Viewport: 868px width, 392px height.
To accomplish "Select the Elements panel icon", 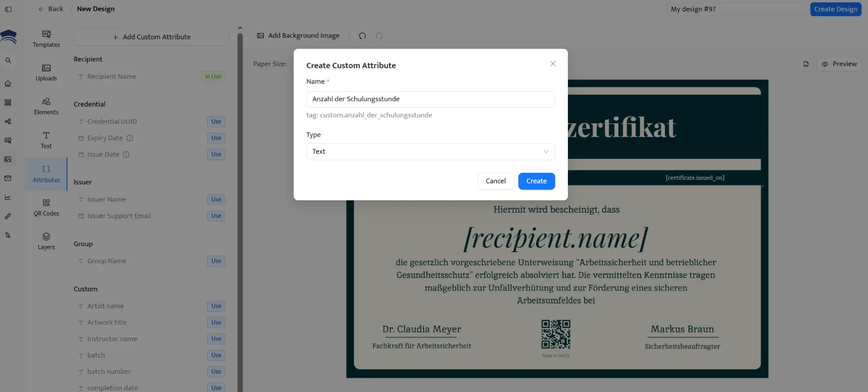I will pyautogui.click(x=46, y=105).
